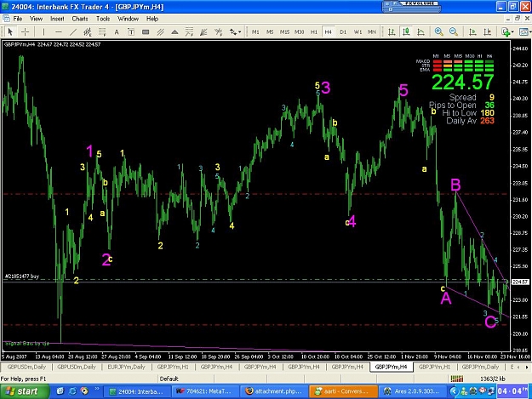Screen dimensions: 532x399
Task: Open the Window menu
Action: pyautogui.click(x=128, y=19)
